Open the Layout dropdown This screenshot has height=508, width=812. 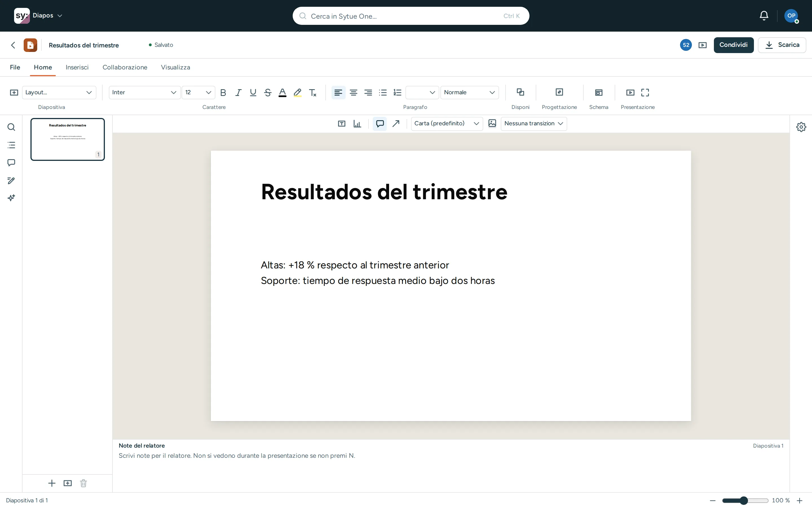(x=59, y=92)
